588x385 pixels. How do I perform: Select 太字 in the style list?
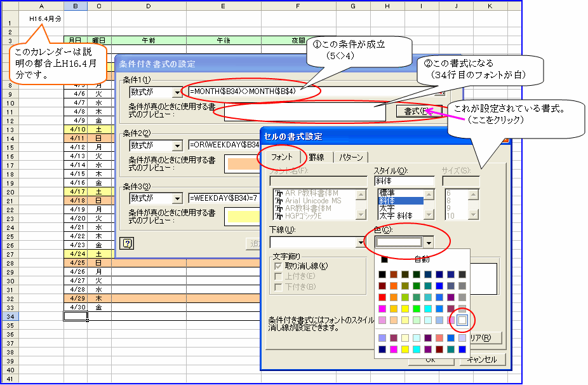pyautogui.click(x=389, y=208)
